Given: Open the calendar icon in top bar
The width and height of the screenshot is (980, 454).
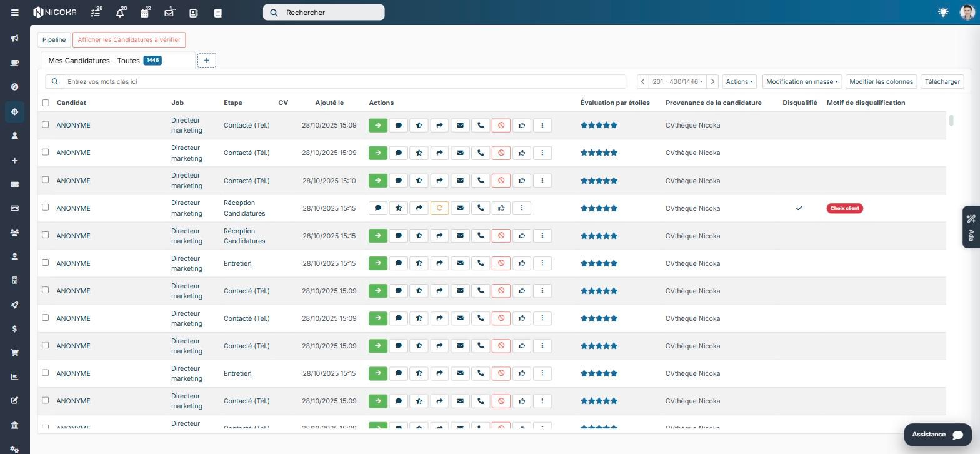Looking at the screenshot, I should [144, 13].
